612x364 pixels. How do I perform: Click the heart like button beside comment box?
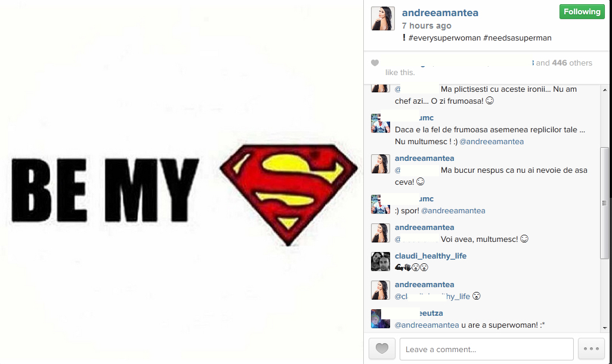point(382,349)
